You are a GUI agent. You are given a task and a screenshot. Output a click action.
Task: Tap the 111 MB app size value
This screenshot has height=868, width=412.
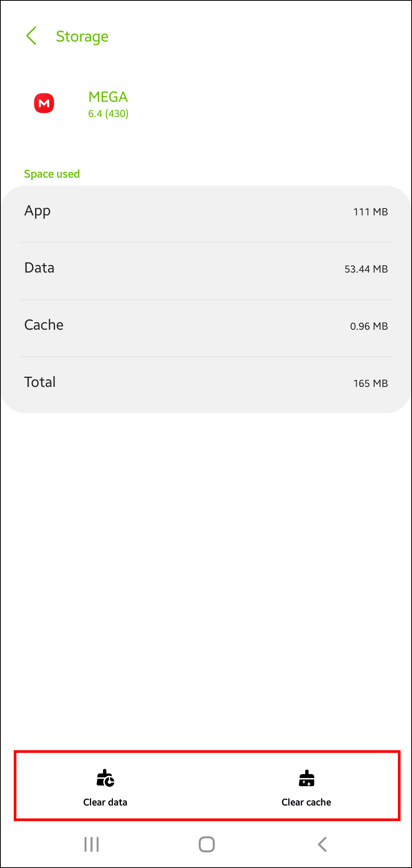coord(370,212)
